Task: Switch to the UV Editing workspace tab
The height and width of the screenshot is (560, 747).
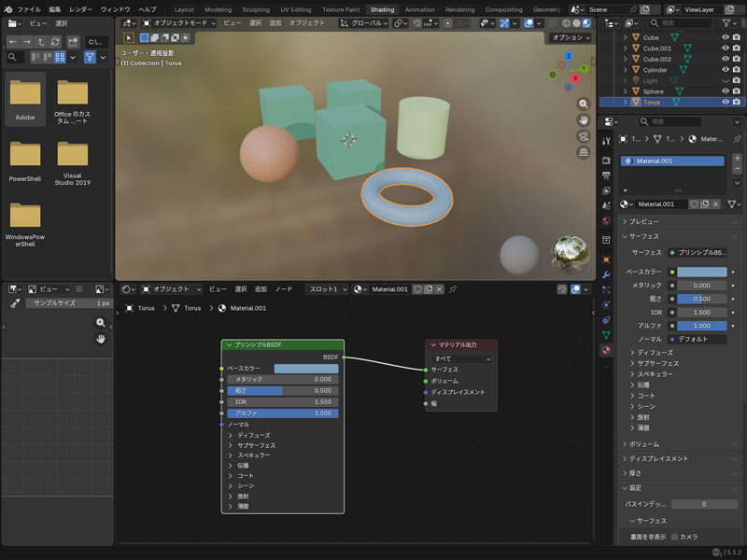Action: [295, 9]
